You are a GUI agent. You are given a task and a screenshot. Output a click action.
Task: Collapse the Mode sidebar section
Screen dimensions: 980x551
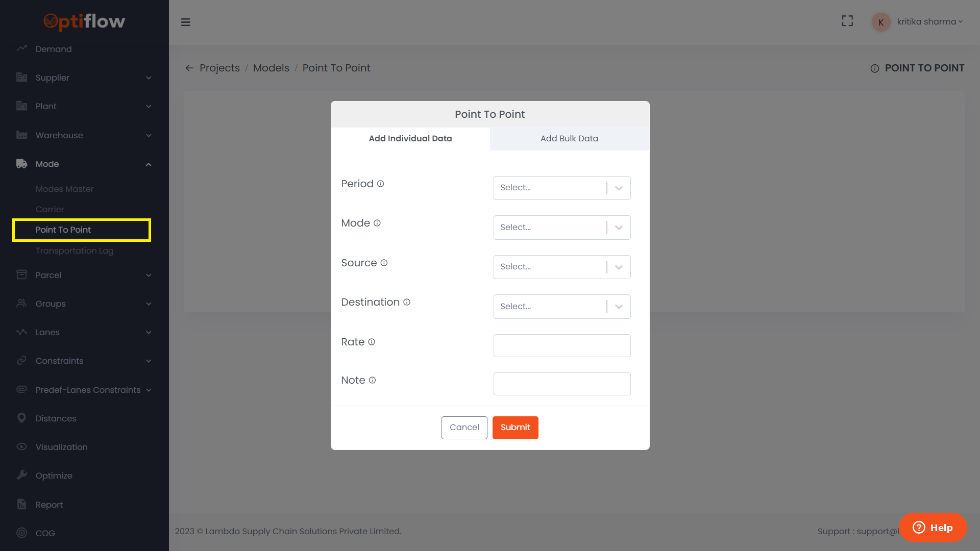(149, 164)
